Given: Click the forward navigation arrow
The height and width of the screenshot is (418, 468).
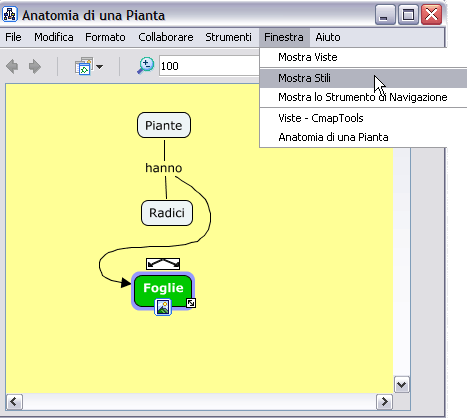Looking at the screenshot, I should coord(35,66).
